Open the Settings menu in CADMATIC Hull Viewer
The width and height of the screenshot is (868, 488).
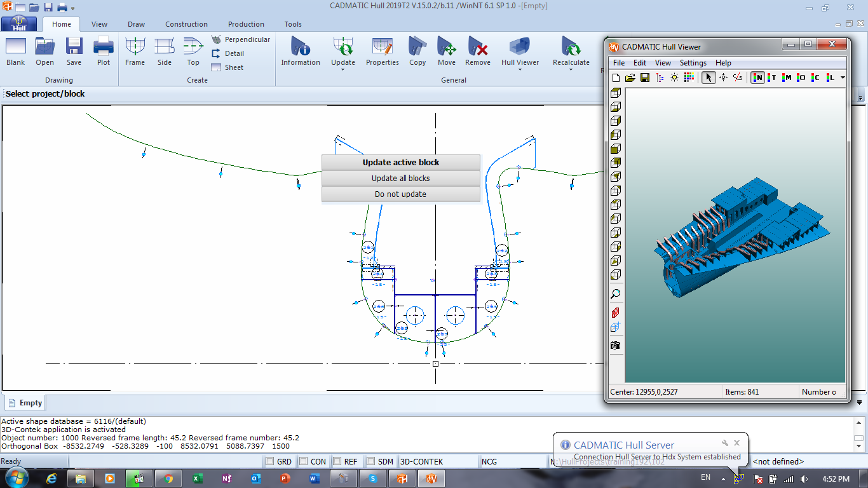click(693, 63)
